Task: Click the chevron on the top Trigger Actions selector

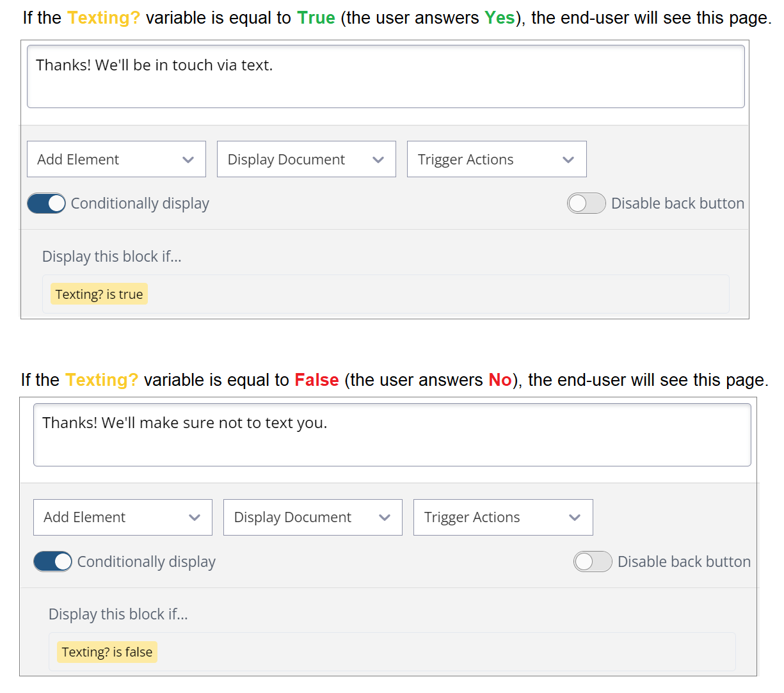Action: (x=569, y=159)
